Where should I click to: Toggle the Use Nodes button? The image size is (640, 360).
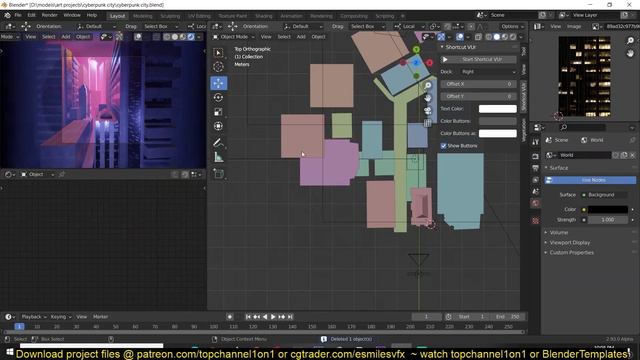590,180
